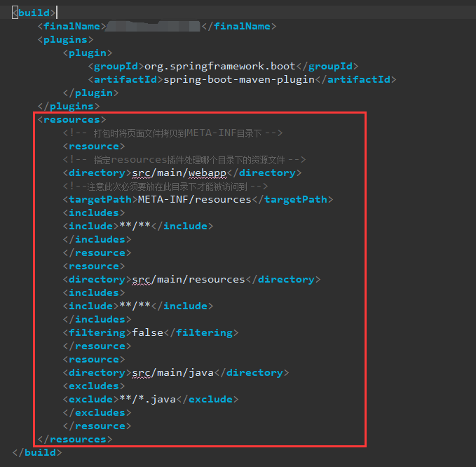The width and height of the screenshot is (476, 467).
Task: Click the closing plugins tag
Action: (x=69, y=106)
